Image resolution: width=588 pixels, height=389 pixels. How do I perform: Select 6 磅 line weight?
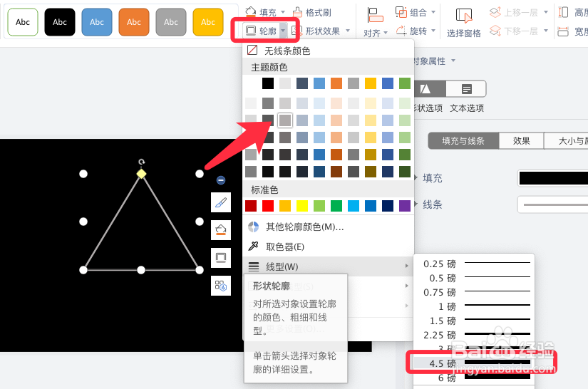pyautogui.click(x=474, y=378)
